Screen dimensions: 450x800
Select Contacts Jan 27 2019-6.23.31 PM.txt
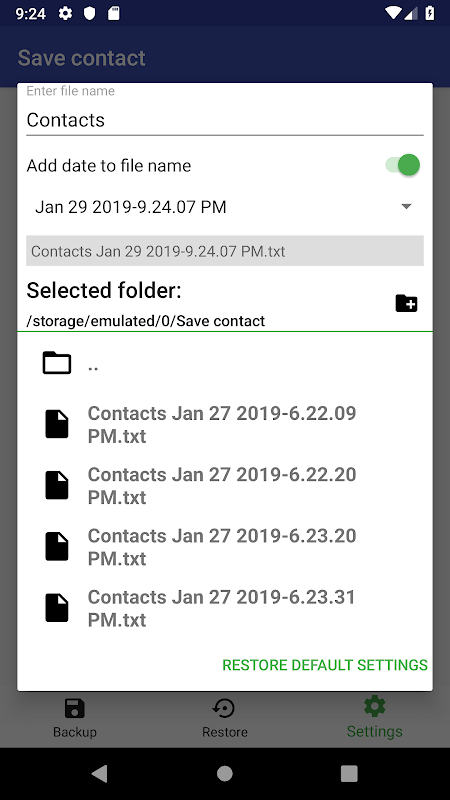click(224, 608)
